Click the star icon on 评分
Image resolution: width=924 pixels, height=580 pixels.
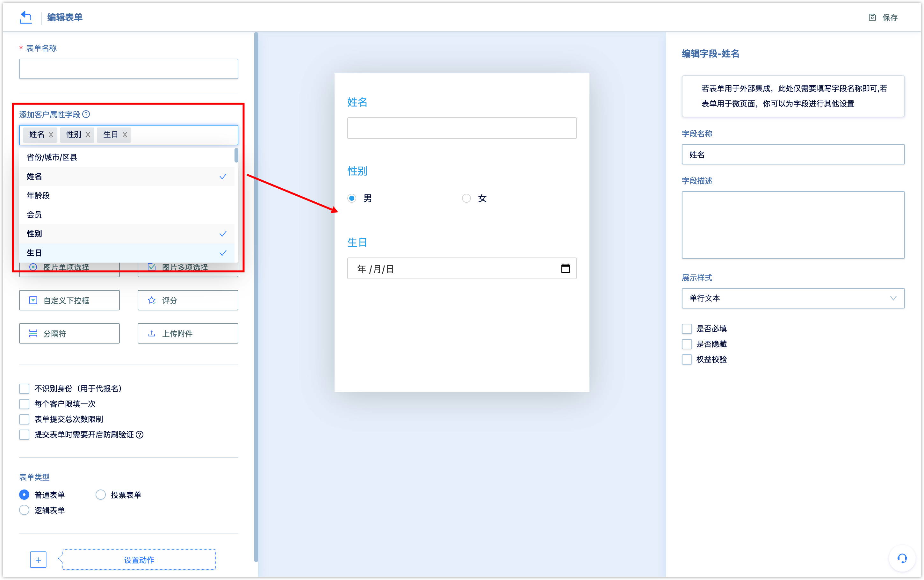(x=152, y=300)
